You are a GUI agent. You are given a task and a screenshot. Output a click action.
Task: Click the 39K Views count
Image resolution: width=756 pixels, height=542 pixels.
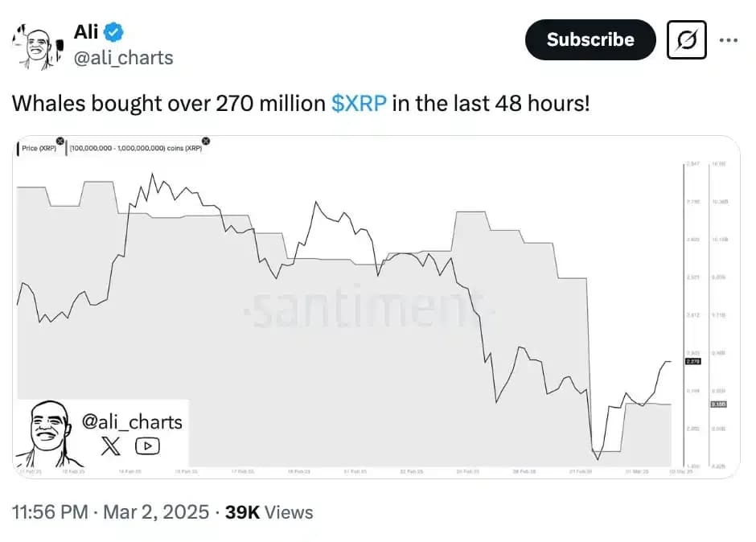269,512
